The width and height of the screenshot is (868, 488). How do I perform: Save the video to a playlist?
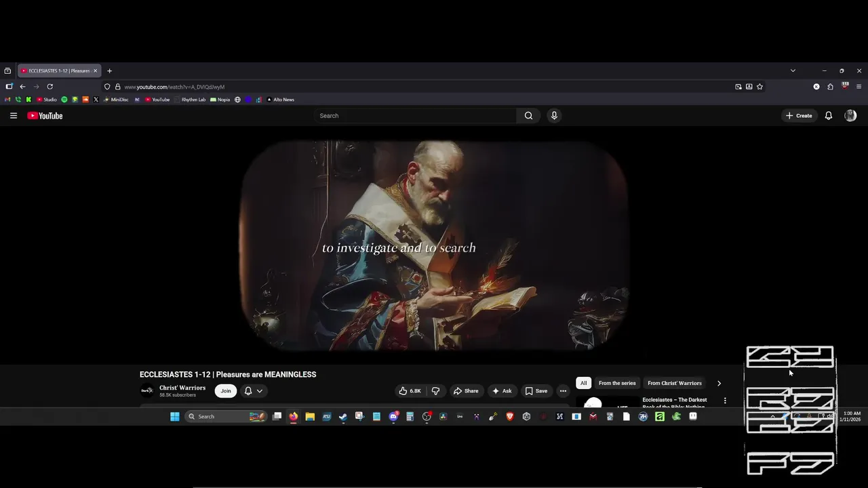click(536, 391)
